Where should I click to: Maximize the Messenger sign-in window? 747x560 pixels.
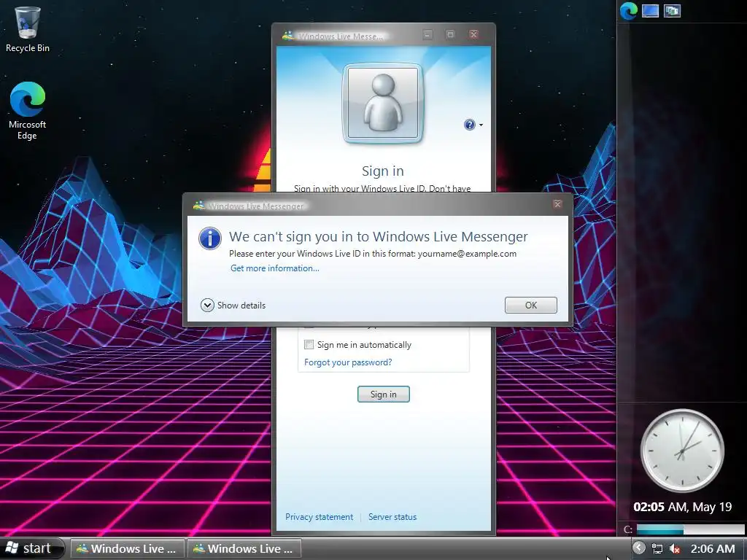pos(450,34)
